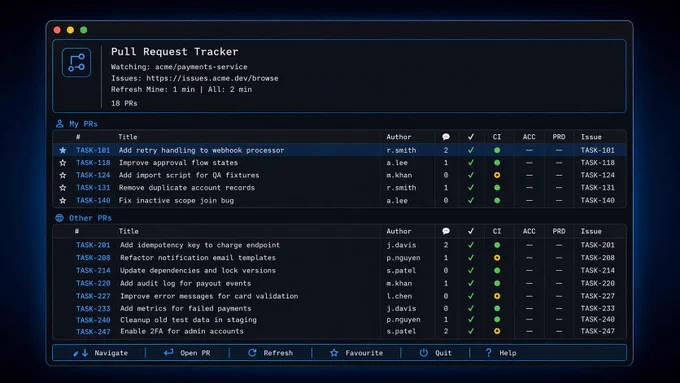
Task: Open TASK-247 pull request link
Action: 93,331
